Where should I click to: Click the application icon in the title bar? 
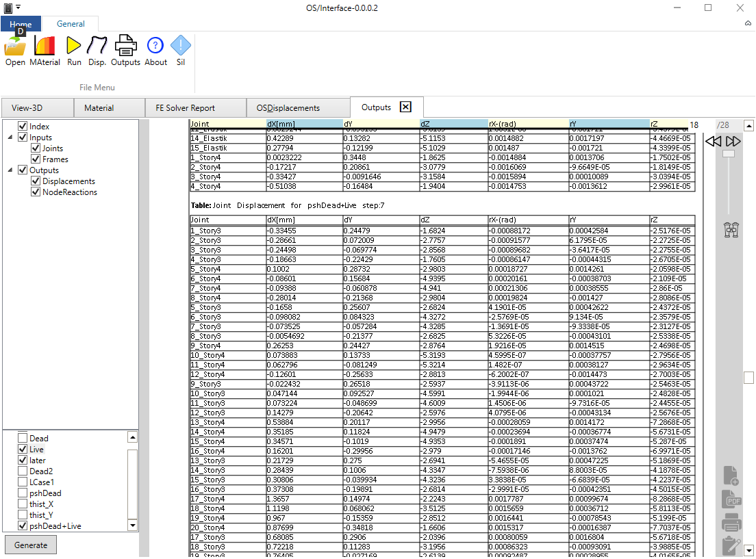(x=8, y=8)
